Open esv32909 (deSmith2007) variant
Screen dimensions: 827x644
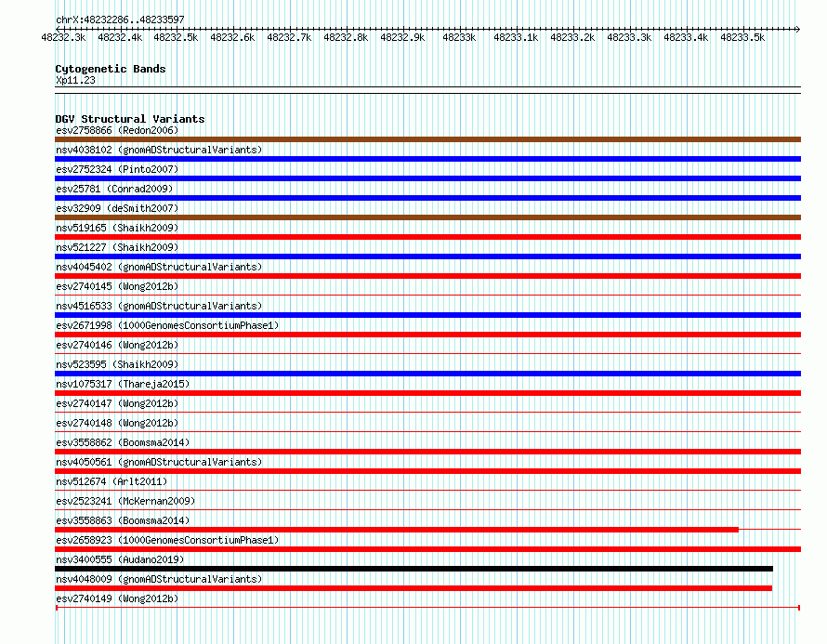point(117,208)
